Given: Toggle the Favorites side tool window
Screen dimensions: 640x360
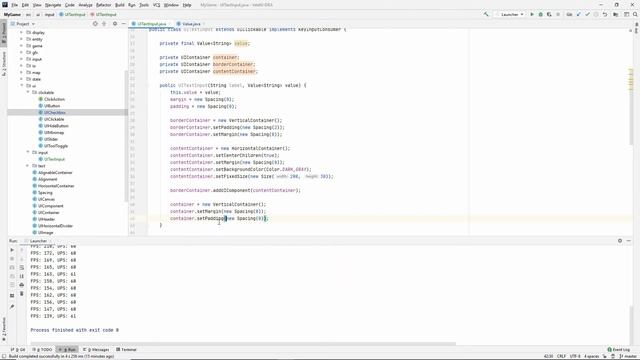Looking at the screenshot, I should point(4,329).
